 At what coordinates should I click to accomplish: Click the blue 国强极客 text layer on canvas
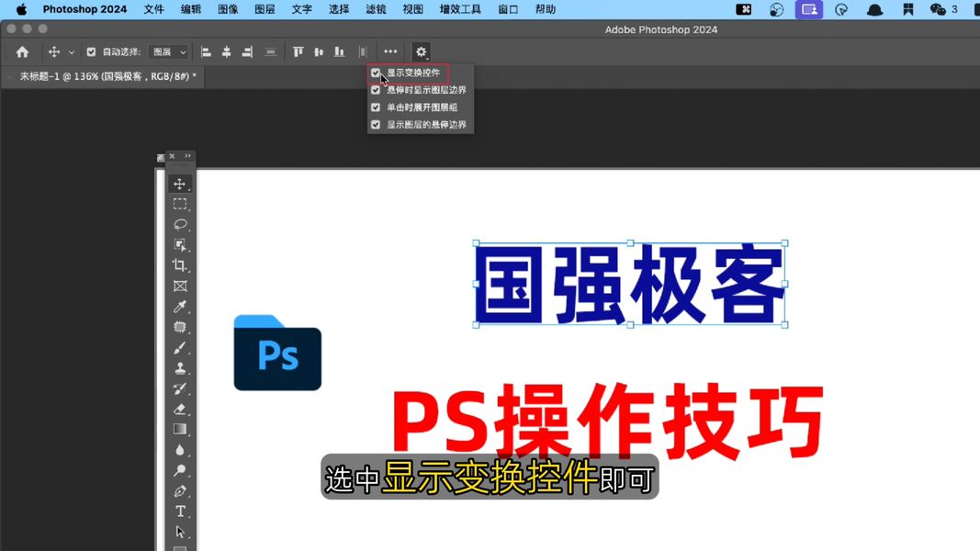point(630,285)
